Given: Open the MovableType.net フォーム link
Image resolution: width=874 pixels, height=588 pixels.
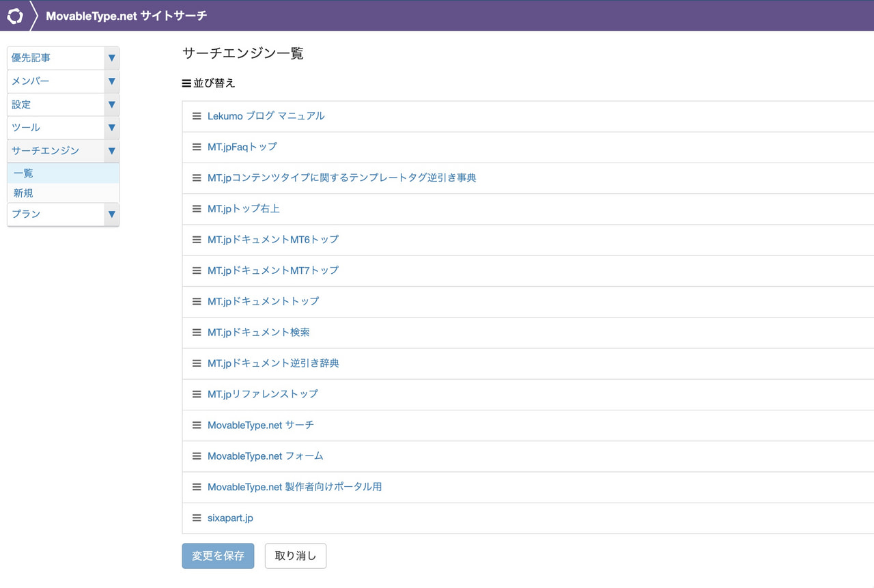Looking at the screenshot, I should pos(265,456).
